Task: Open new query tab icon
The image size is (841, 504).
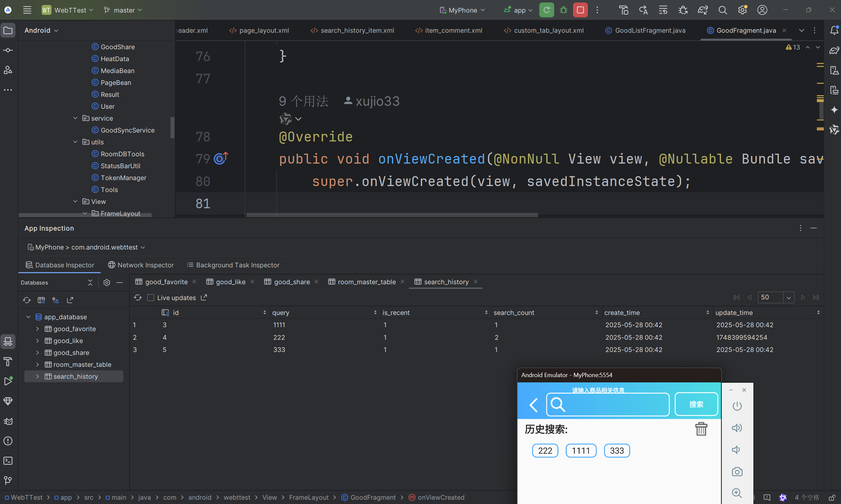Action: [x=41, y=300]
